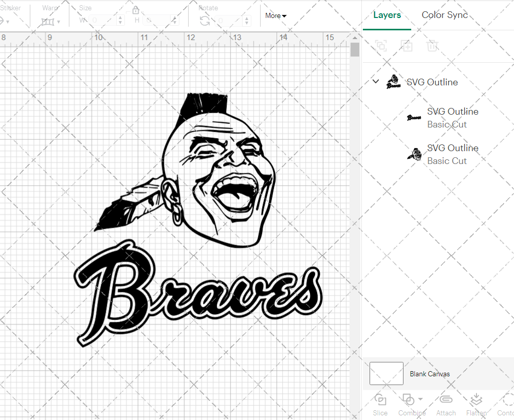This screenshot has width=514, height=420.
Task: Select the Attach tool
Action: coord(446,405)
